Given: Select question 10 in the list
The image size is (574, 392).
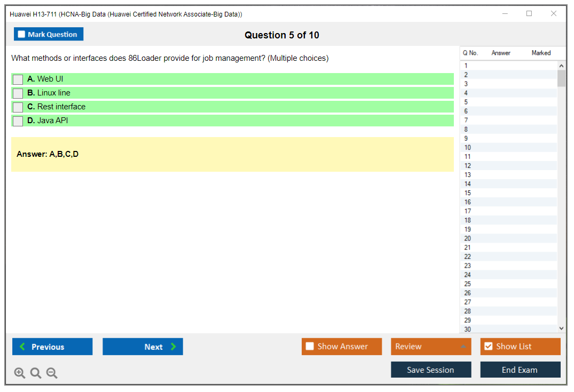Looking at the screenshot, I should [x=468, y=148].
